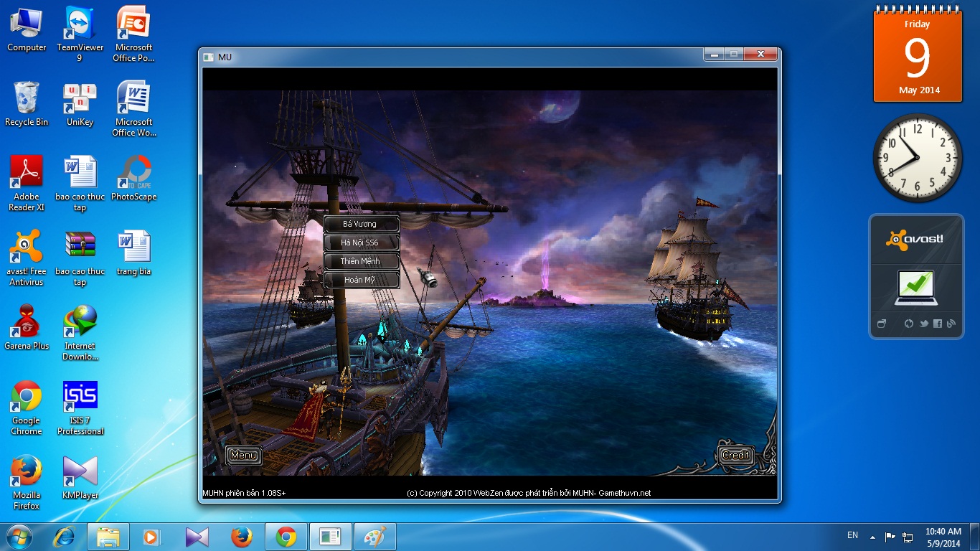Launch UniKey shortcut
This screenshot has height=551, width=980.
pyautogui.click(x=80, y=104)
